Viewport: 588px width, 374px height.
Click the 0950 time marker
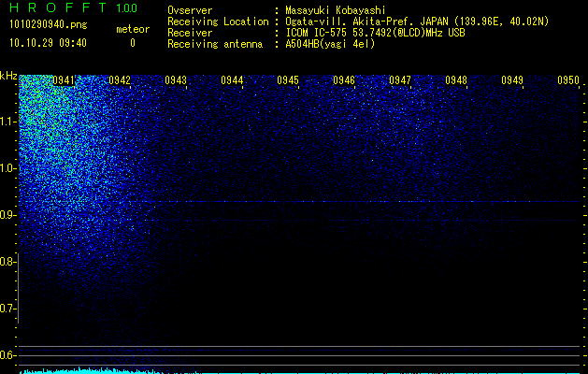[x=568, y=80]
